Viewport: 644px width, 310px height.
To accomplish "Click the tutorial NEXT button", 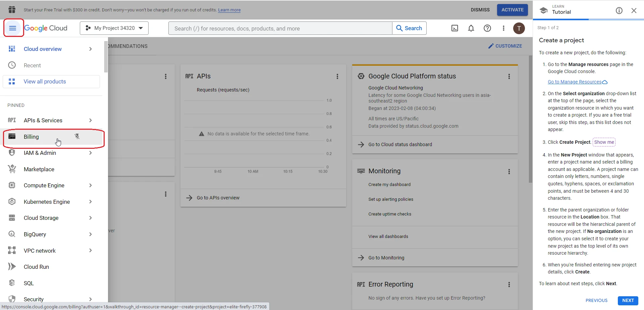I will [x=628, y=300].
